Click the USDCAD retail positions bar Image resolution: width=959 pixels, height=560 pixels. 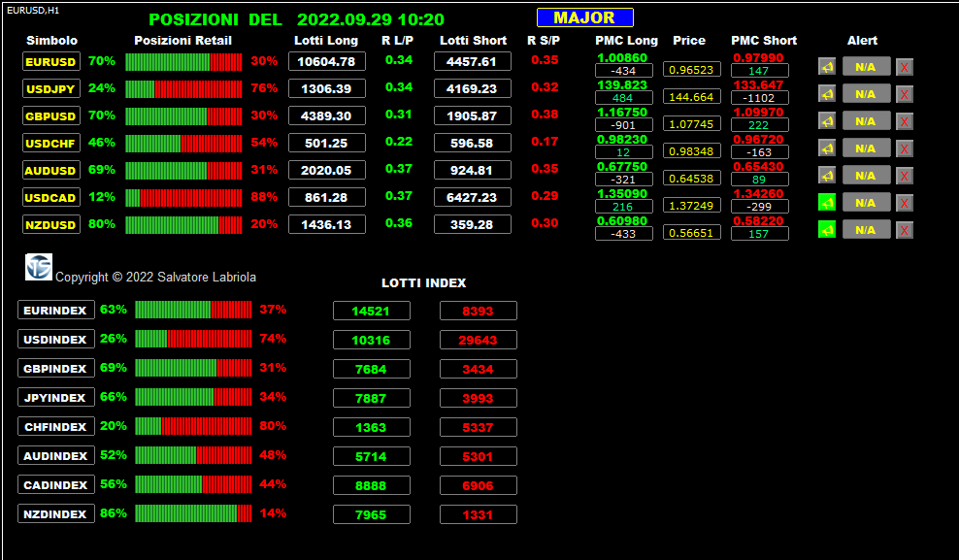point(183,197)
